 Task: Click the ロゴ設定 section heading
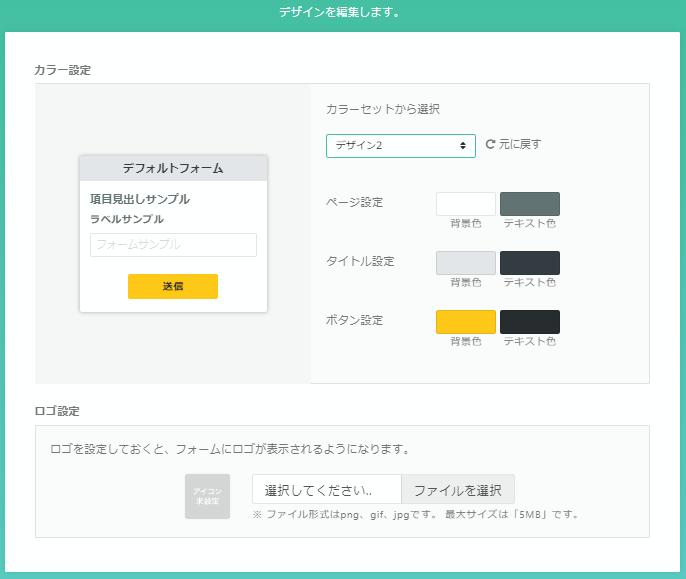point(57,411)
